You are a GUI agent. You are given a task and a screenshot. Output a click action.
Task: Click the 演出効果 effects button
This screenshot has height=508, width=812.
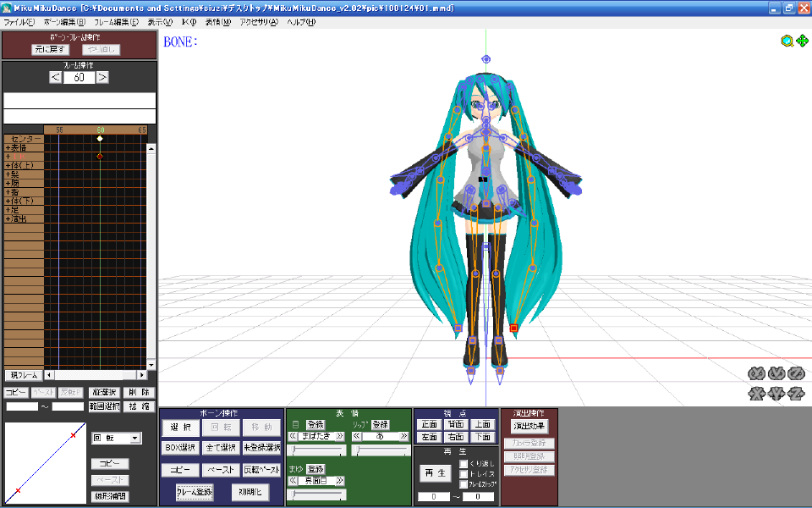[529, 426]
